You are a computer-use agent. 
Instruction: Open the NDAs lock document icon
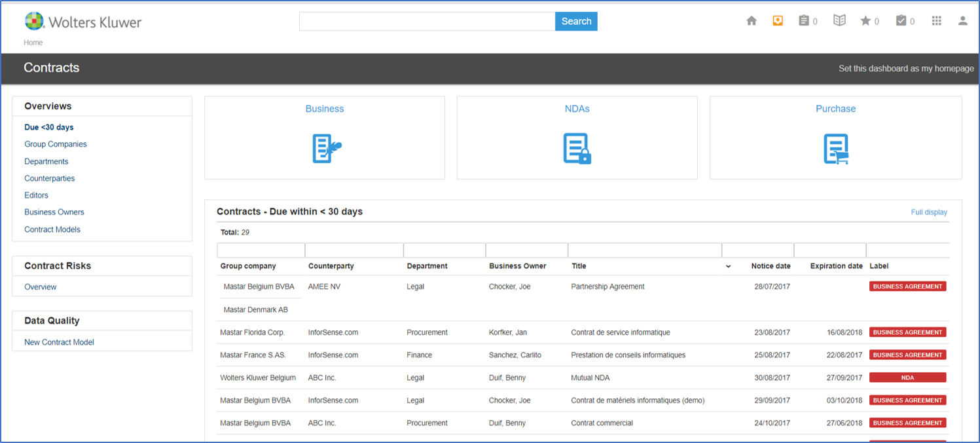click(577, 149)
